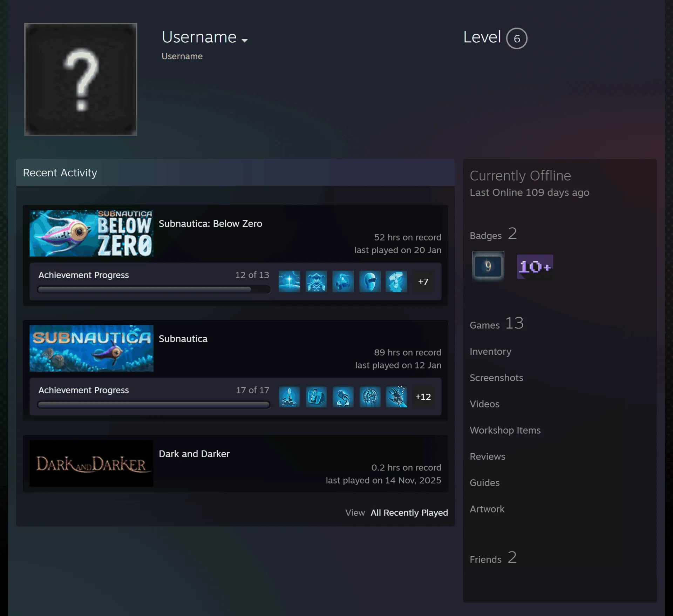Open the Videos link
The width and height of the screenshot is (673, 616).
[484, 404]
